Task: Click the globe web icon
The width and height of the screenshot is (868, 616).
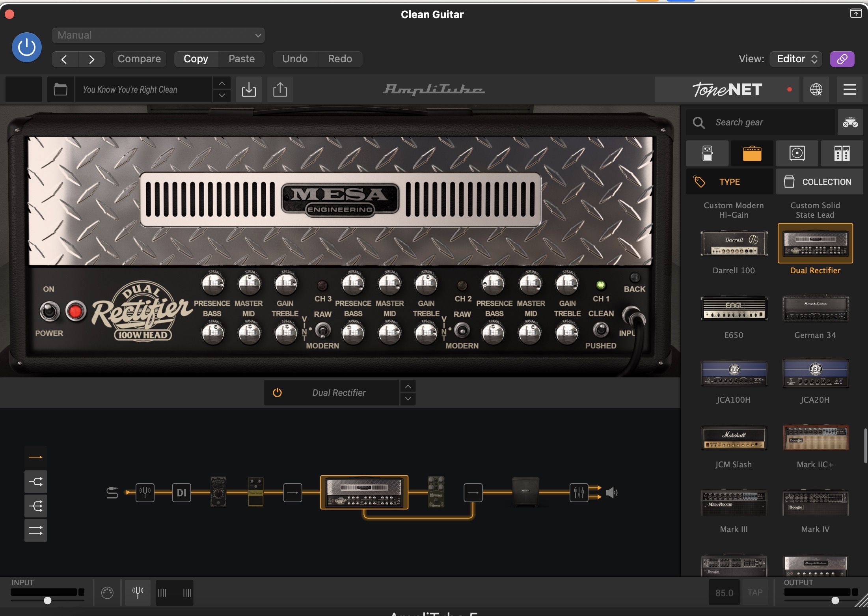Action: point(816,90)
